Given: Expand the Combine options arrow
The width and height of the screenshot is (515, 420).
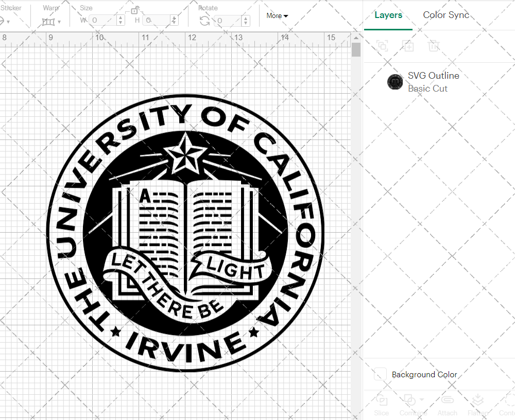Looking at the screenshot, I should click(421, 399).
